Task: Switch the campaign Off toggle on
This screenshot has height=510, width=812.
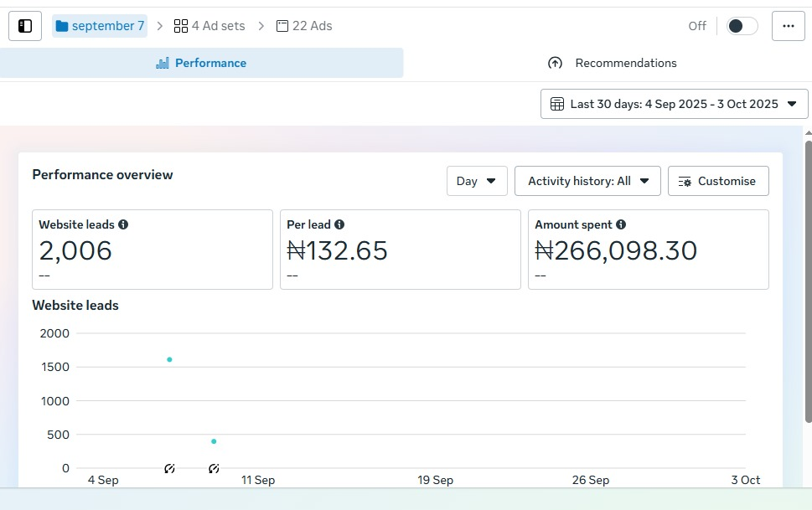Action: (742, 26)
